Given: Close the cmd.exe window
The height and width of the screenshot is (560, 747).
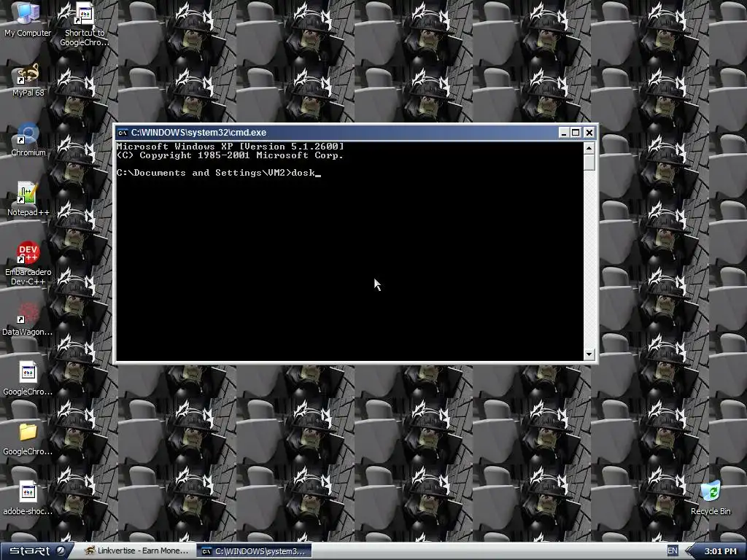Looking at the screenshot, I should click(589, 133).
